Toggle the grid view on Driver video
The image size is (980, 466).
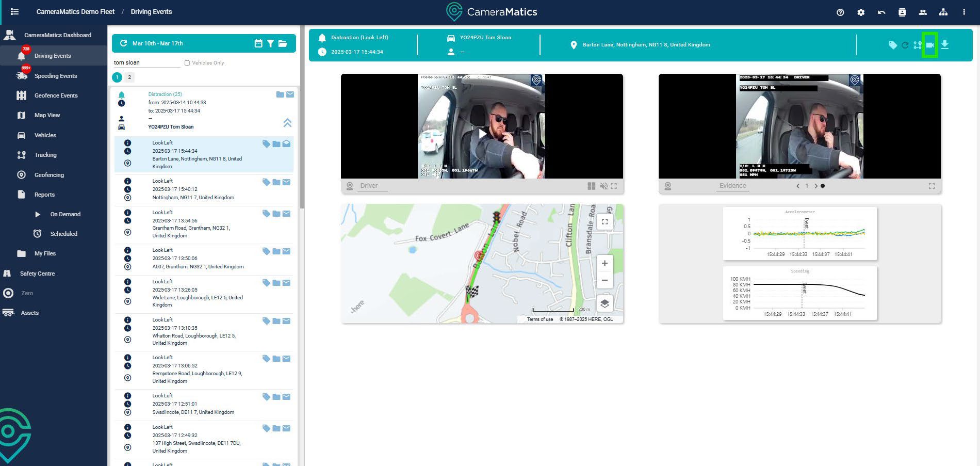pos(591,186)
